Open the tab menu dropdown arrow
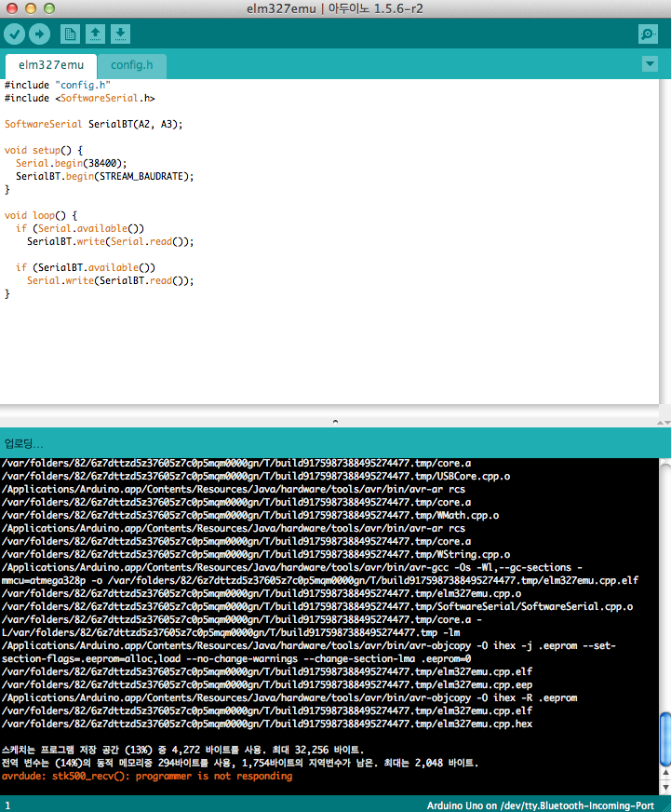The width and height of the screenshot is (671, 812). 650,64
